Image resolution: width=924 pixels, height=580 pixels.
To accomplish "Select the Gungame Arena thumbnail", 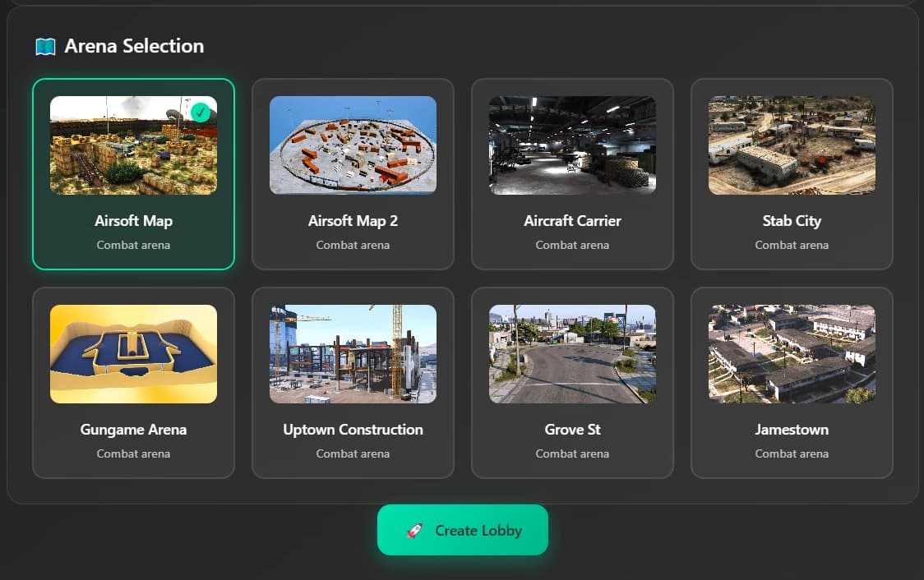I will [133, 354].
